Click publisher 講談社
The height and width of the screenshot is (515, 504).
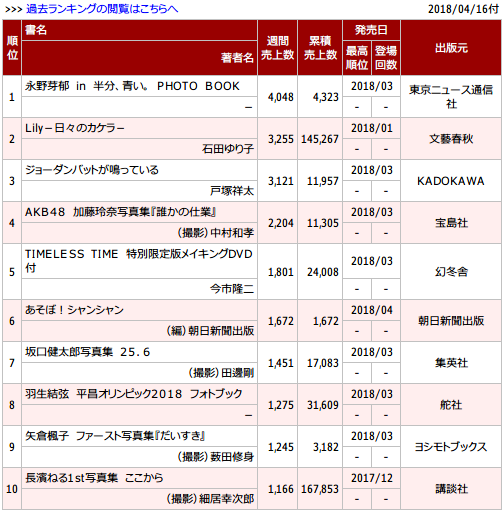(451, 489)
